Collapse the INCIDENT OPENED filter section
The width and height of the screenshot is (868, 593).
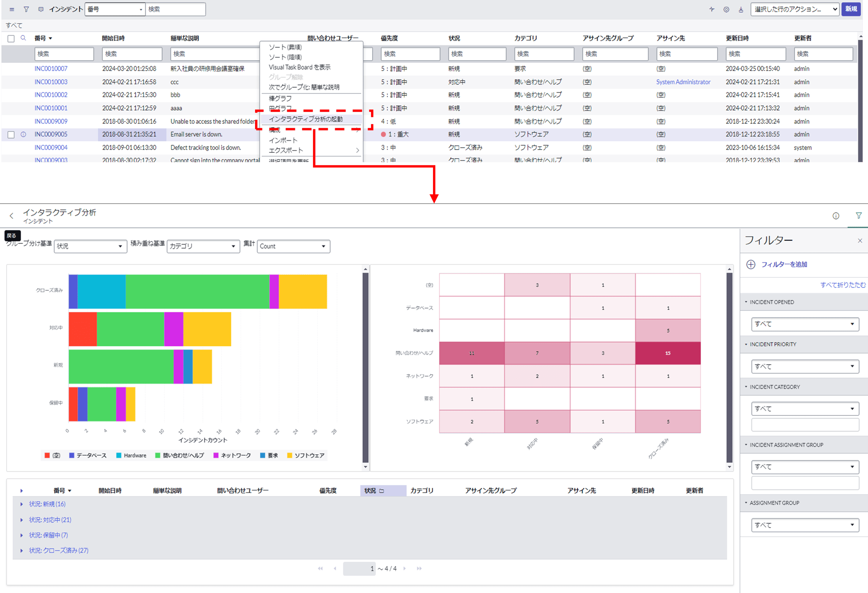click(746, 302)
